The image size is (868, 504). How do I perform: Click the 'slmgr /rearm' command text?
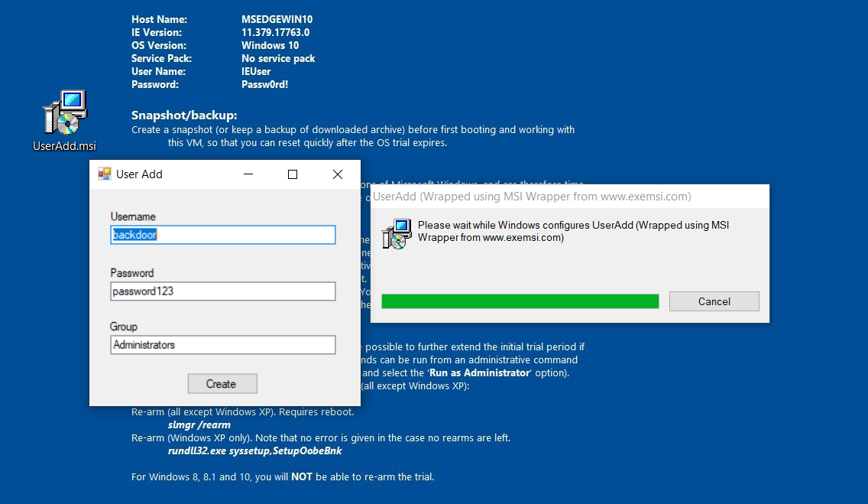click(x=199, y=424)
